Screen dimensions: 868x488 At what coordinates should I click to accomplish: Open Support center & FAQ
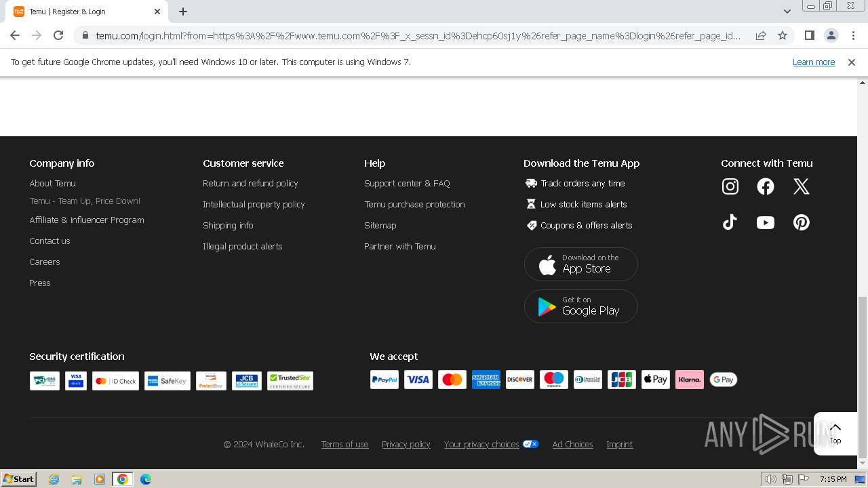(x=407, y=183)
